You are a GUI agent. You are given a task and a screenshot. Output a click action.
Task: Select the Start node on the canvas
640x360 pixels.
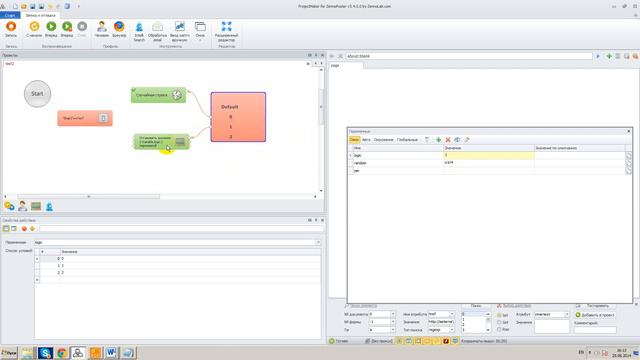pyautogui.click(x=37, y=93)
